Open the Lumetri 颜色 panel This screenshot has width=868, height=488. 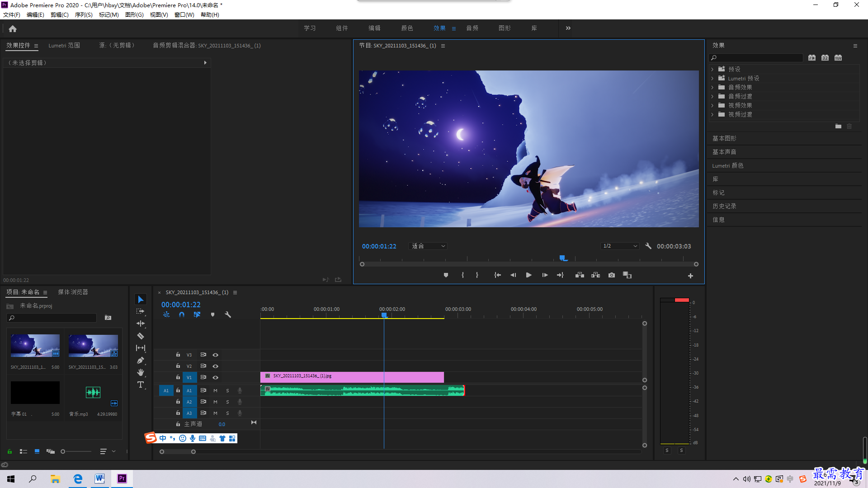(727, 165)
